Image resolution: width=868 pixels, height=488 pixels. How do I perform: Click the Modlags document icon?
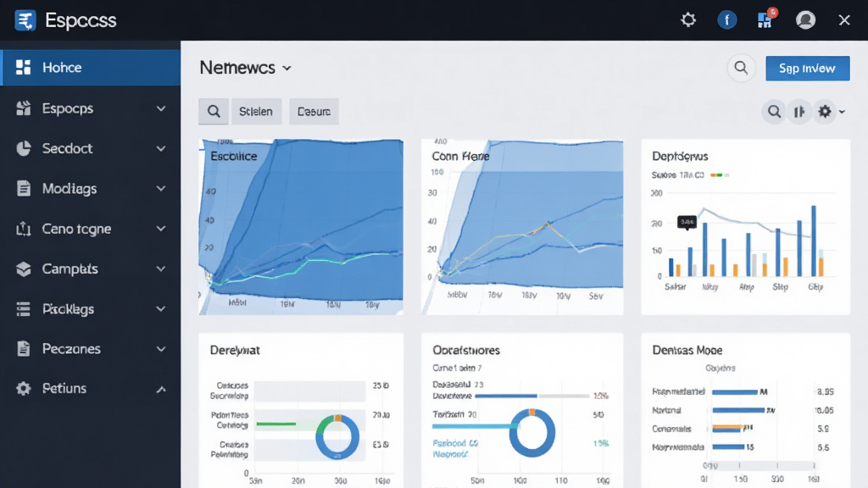tap(23, 189)
